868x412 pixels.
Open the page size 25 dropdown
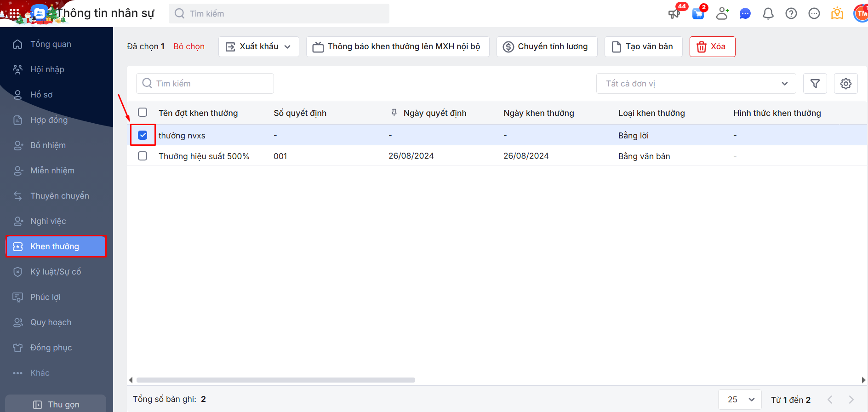pos(740,400)
